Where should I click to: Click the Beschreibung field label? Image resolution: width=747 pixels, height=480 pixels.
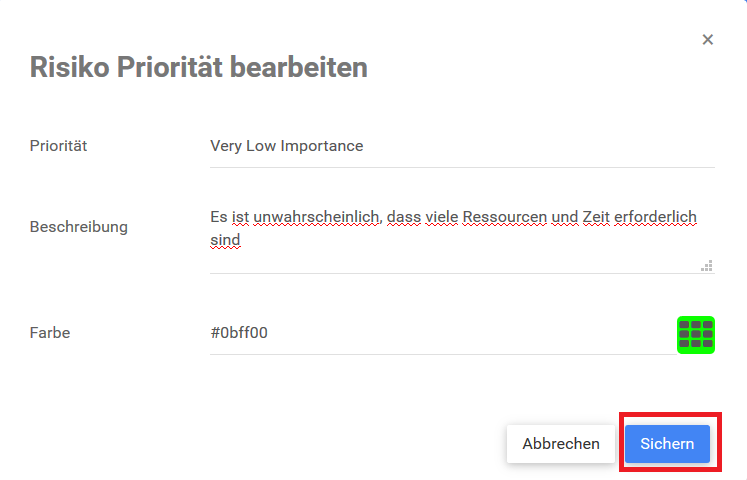(79, 227)
